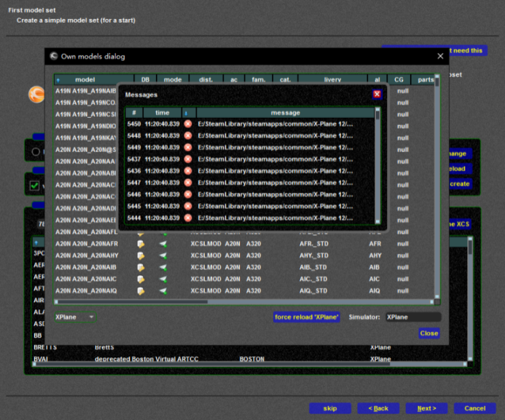The height and width of the screenshot is (420, 505).
Task: Click swift logo icon in Own models title bar
Action: (54, 56)
